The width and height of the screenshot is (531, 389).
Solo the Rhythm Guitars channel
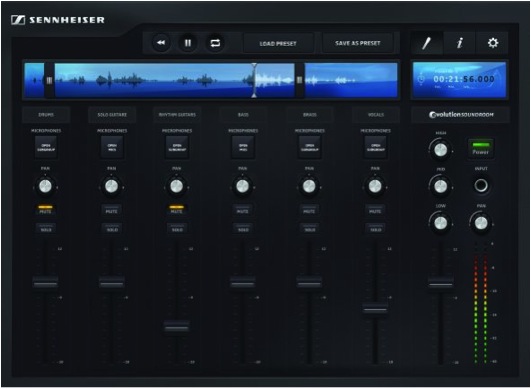coord(177,228)
